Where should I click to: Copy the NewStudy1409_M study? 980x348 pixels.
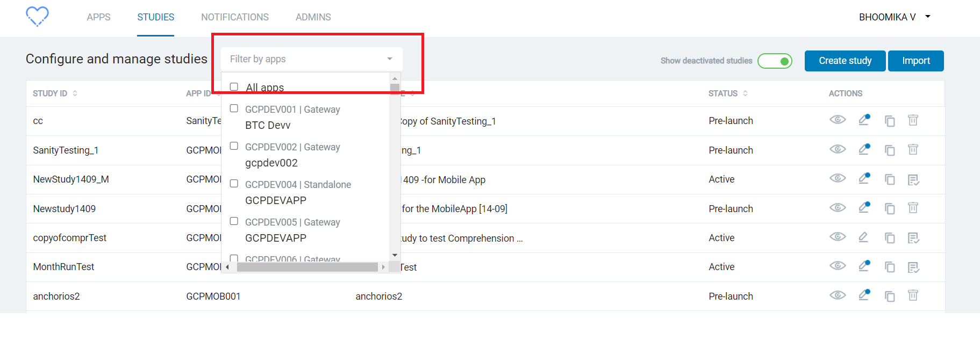[890, 179]
